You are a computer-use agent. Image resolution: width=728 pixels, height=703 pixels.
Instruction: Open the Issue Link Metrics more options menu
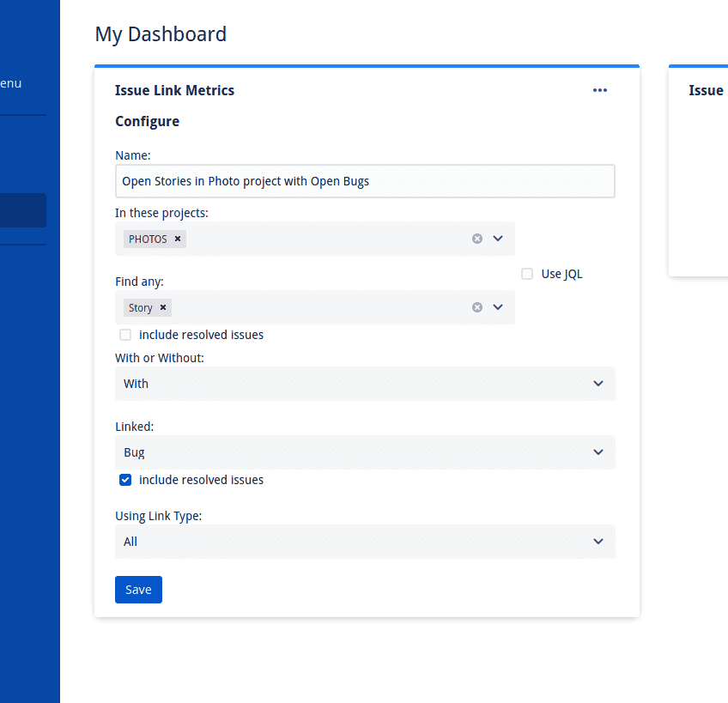click(x=600, y=90)
